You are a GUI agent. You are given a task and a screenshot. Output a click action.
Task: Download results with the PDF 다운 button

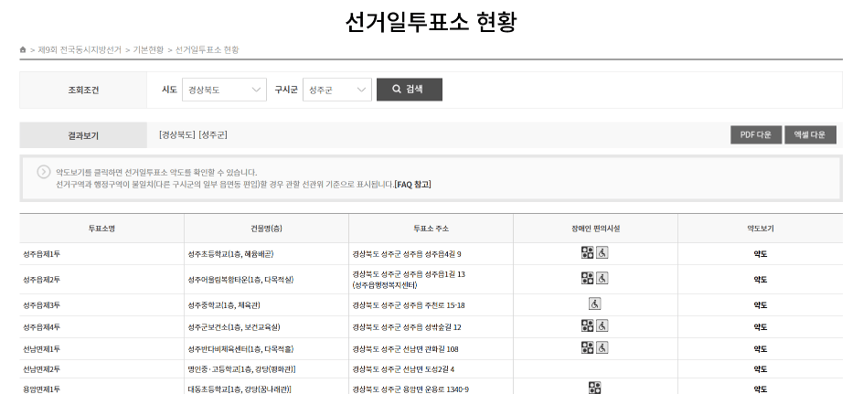756,135
